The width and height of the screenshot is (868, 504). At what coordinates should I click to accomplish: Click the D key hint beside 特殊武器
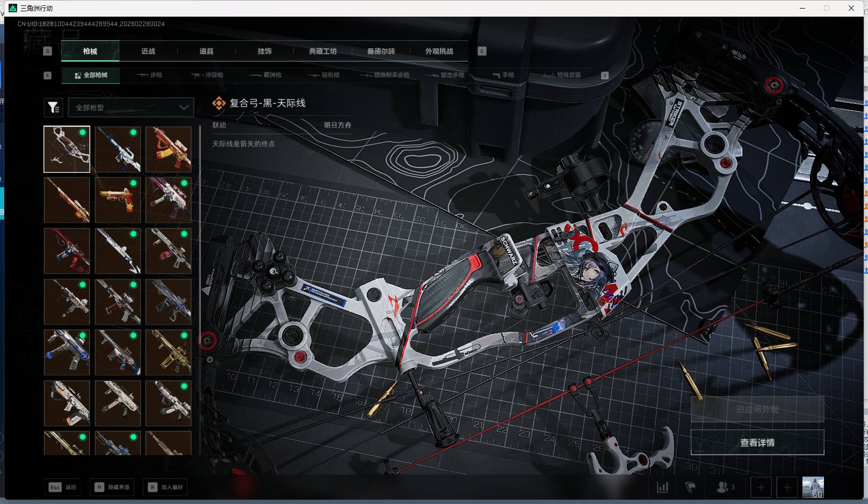[604, 75]
